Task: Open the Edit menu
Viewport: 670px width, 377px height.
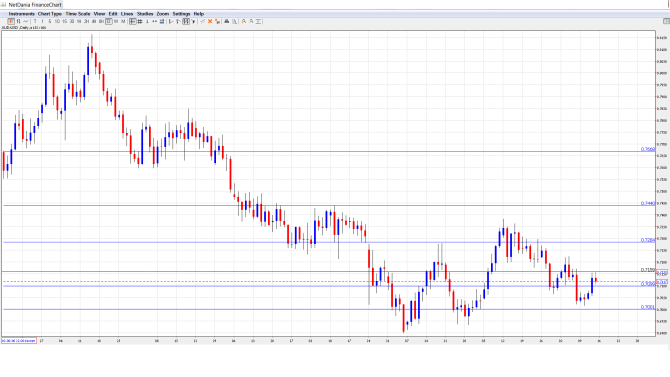Action: click(x=113, y=14)
